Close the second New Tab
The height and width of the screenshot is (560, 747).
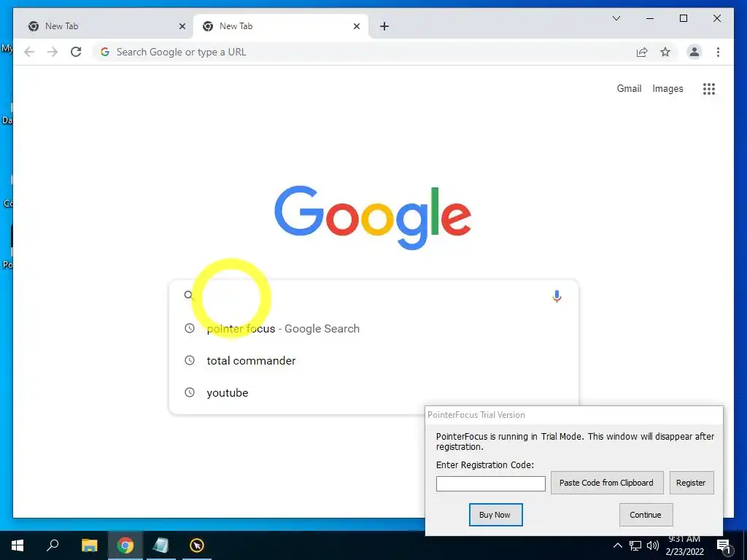pos(356,26)
